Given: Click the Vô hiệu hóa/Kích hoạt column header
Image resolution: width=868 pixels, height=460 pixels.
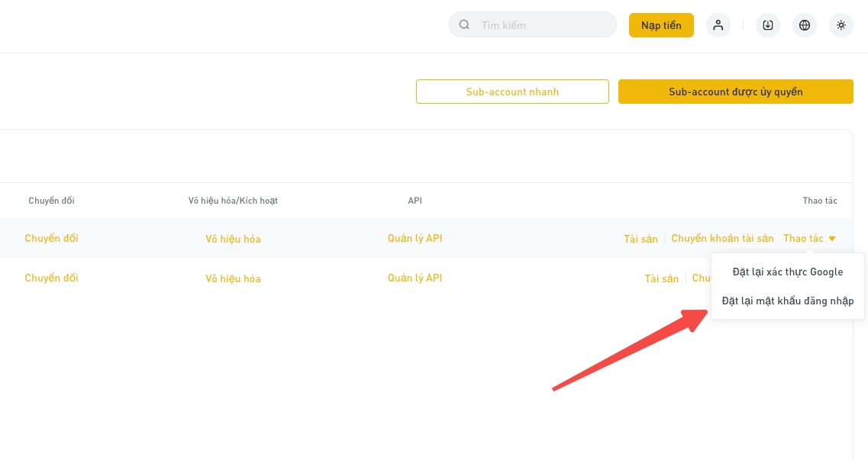Looking at the screenshot, I should (233, 201).
